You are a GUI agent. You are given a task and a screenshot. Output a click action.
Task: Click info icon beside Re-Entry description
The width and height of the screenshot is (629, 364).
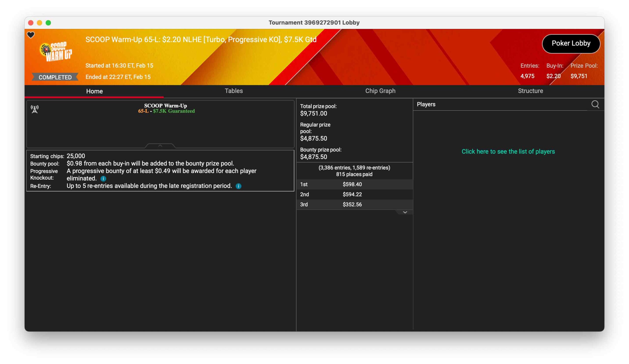point(238,186)
